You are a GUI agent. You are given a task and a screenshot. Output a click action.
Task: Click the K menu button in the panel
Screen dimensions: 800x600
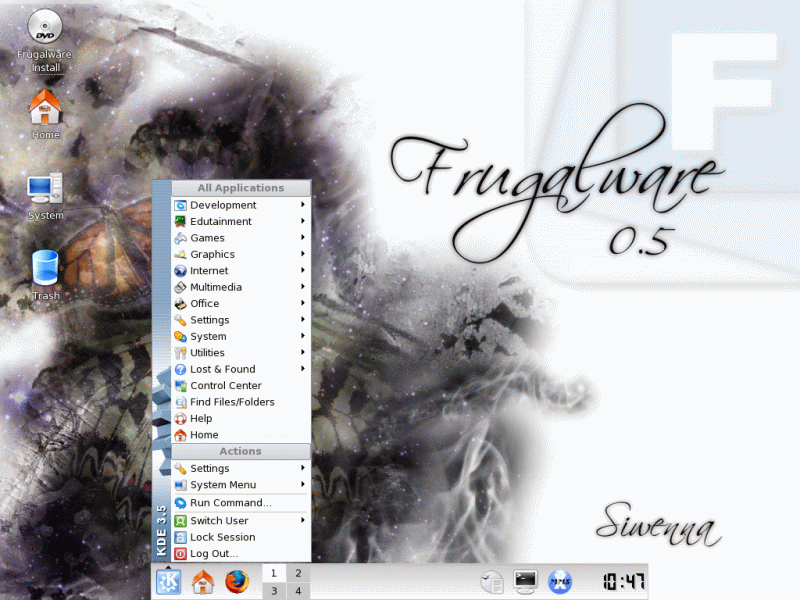click(168, 582)
